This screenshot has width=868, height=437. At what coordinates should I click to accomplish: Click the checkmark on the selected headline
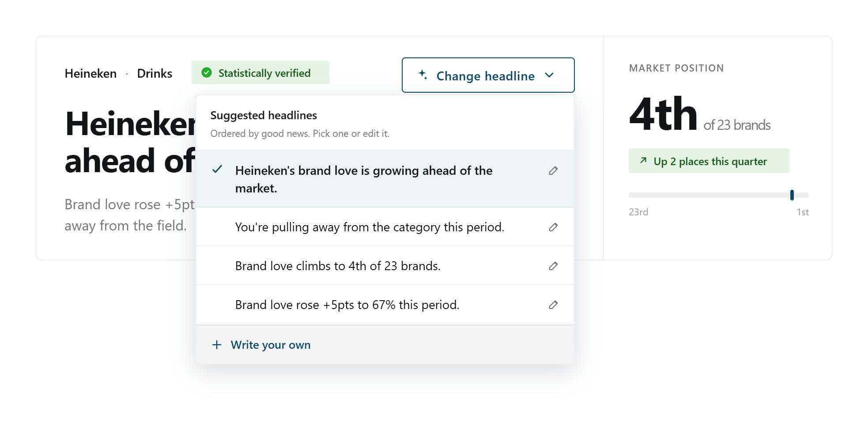click(x=217, y=170)
